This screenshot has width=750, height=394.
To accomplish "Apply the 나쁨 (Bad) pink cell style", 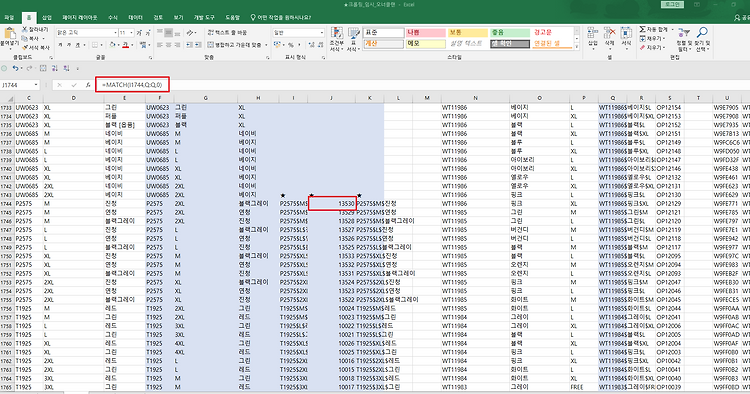I will 425,33.
